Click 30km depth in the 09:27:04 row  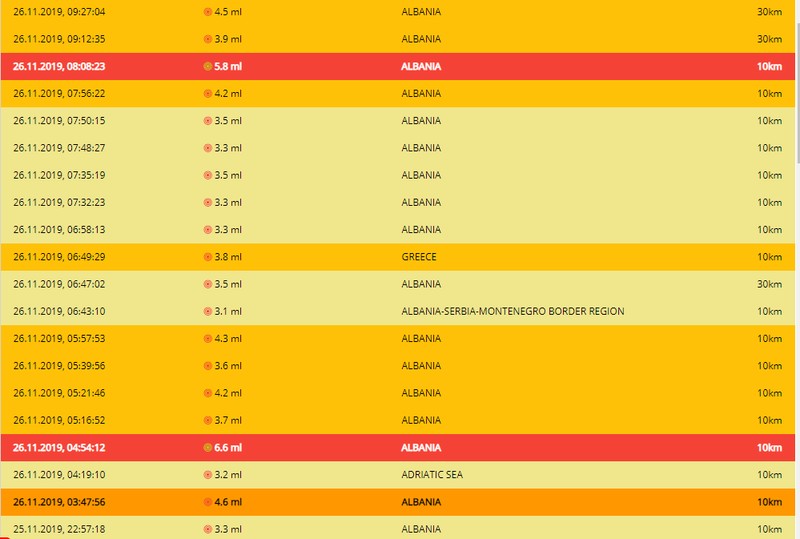[769, 12]
